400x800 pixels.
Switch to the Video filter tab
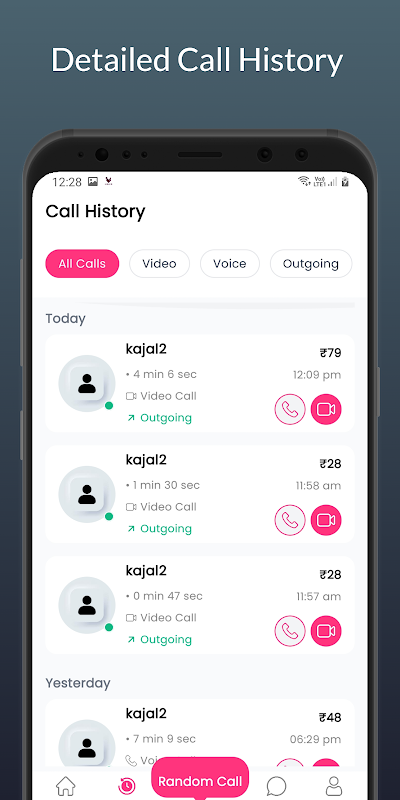pyautogui.click(x=159, y=264)
